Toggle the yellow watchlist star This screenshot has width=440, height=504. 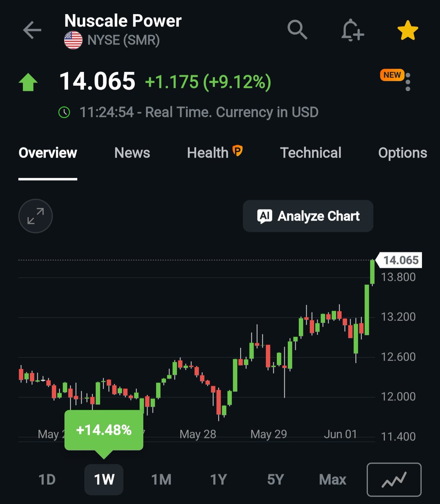408,31
